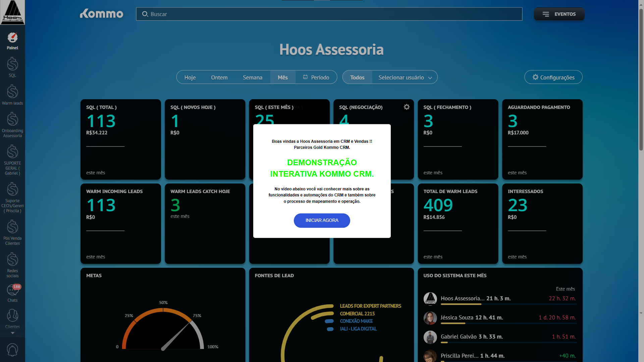644x362 pixels.
Task: Click the METAS gauge needle
Action: point(177,336)
